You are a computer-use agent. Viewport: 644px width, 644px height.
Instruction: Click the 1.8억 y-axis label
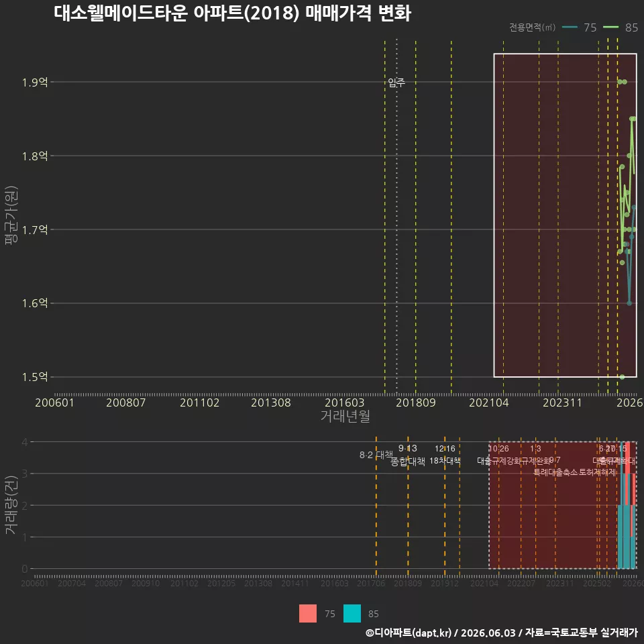click(x=35, y=156)
